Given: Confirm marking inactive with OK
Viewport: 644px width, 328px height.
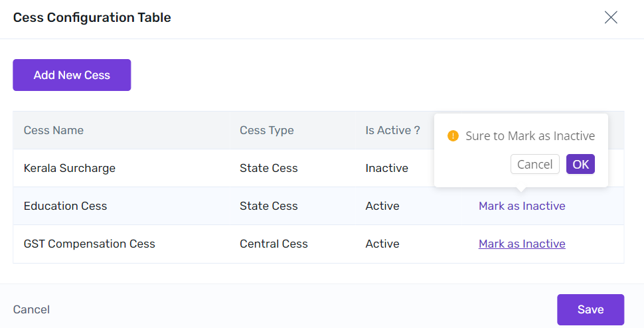Looking at the screenshot, I should (580, 165).
